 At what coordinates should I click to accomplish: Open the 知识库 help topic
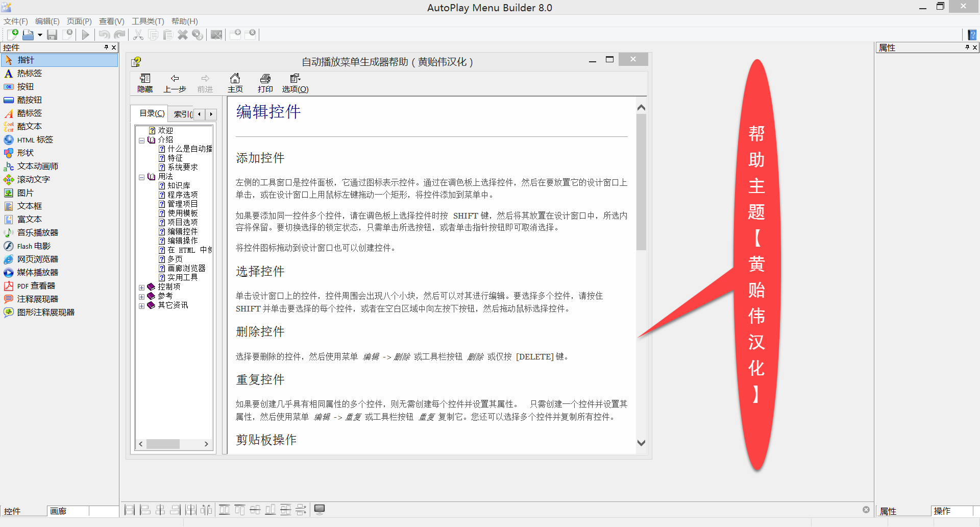click(179, 186)
